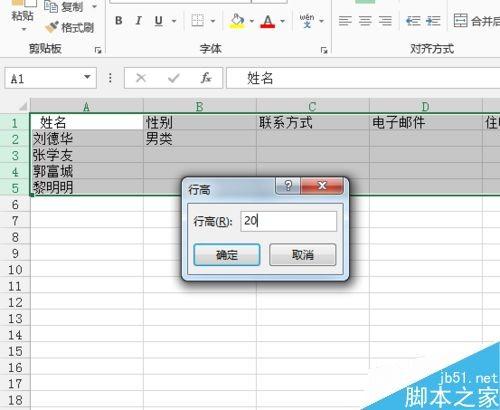Open font color dropdown arrow
This screenshot has width=500, height=410.
(282, 21)
